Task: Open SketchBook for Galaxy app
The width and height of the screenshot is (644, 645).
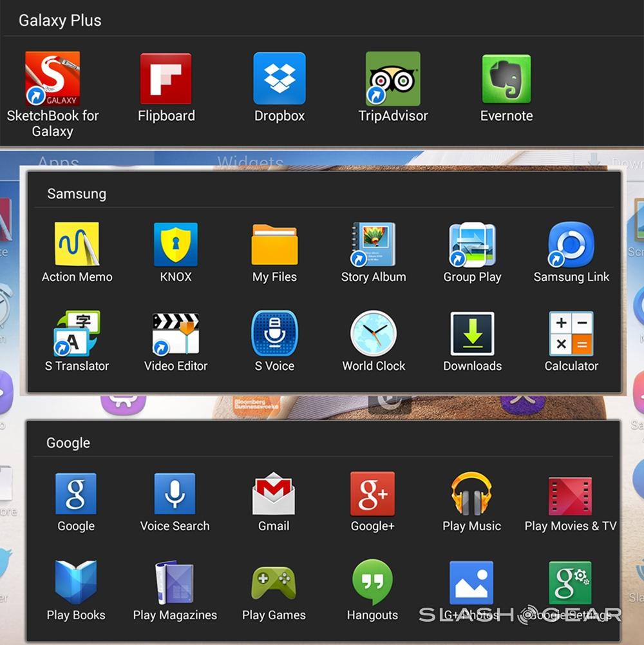Action: coord(52,79)
